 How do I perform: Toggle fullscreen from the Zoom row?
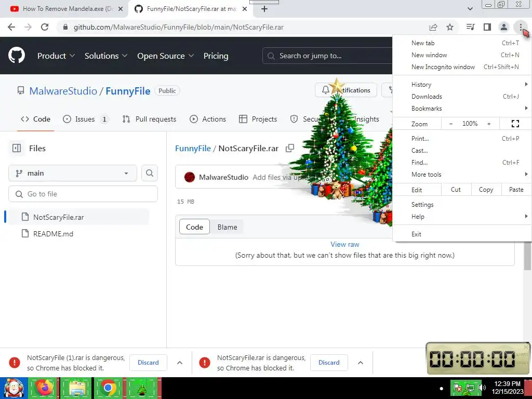coord(515,124)
